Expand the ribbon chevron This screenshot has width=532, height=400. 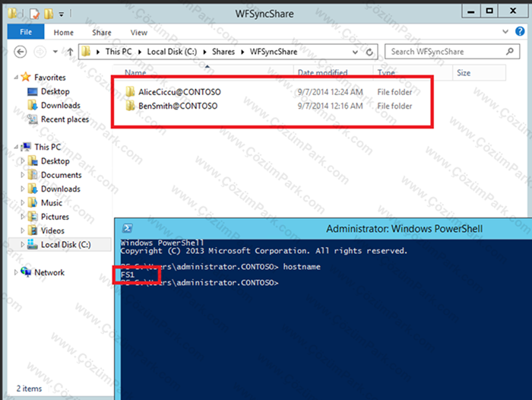tap(505, 32)
